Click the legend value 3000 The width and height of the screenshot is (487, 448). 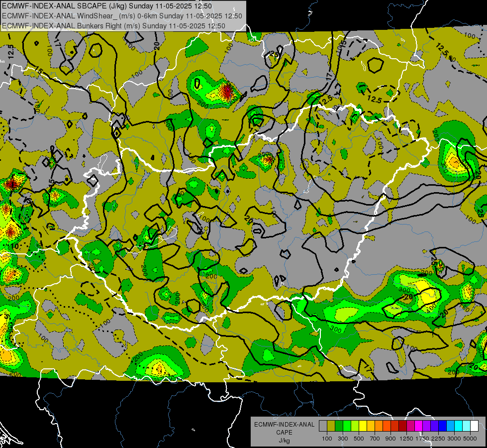coord(454,439)
